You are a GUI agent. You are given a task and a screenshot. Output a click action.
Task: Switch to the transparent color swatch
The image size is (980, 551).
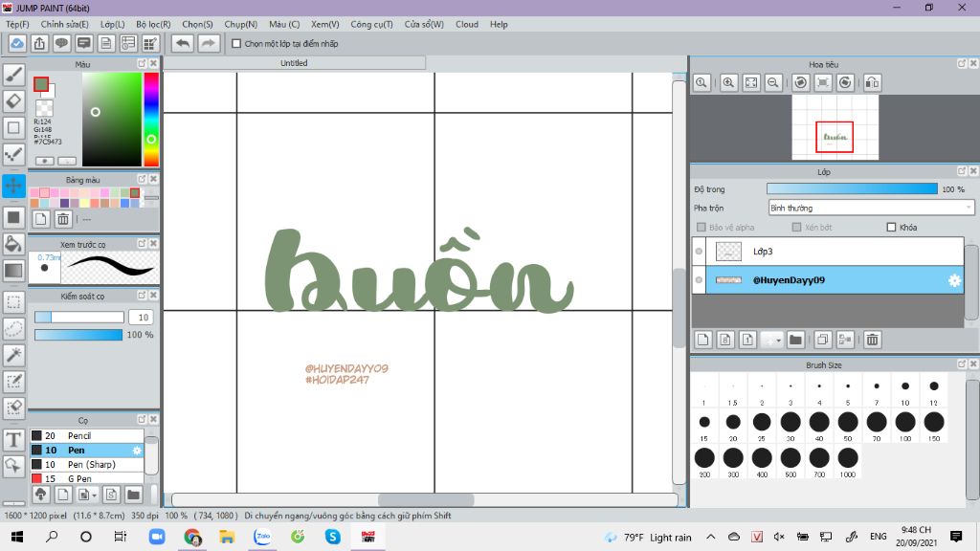pos(44,108)
